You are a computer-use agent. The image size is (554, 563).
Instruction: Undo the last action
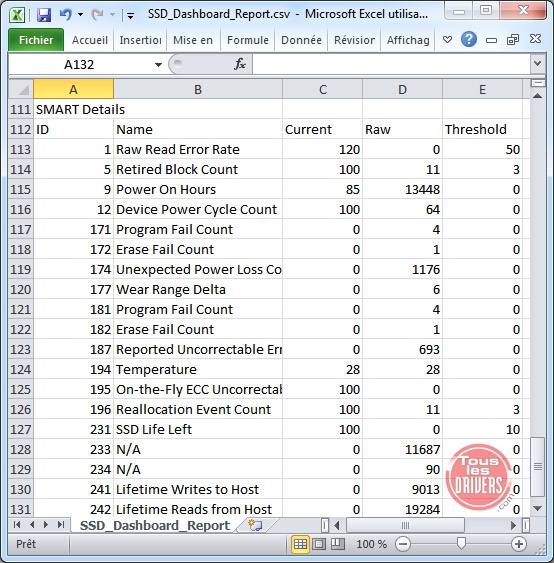[x=65, y=14]
